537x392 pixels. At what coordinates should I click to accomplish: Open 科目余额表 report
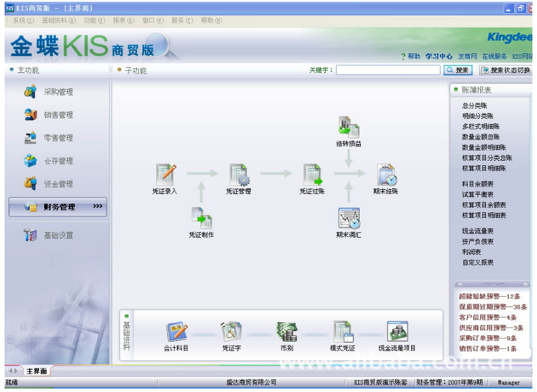[x=477, y=184]
